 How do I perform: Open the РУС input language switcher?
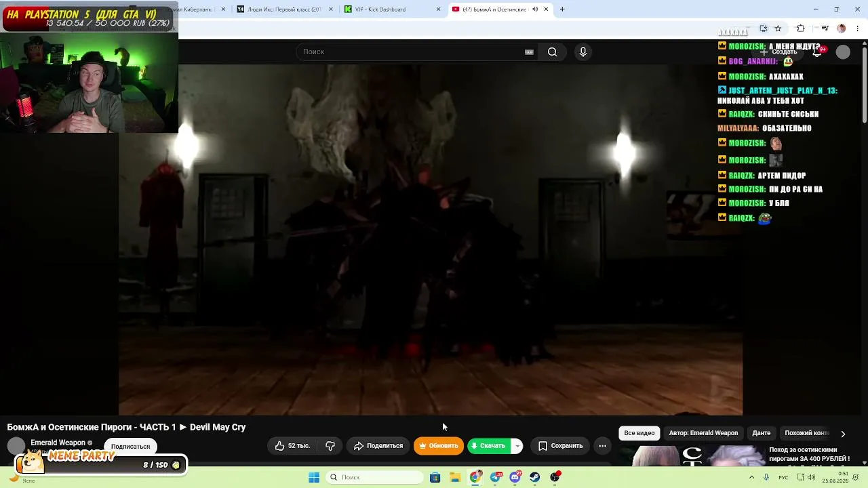point(783,477)
